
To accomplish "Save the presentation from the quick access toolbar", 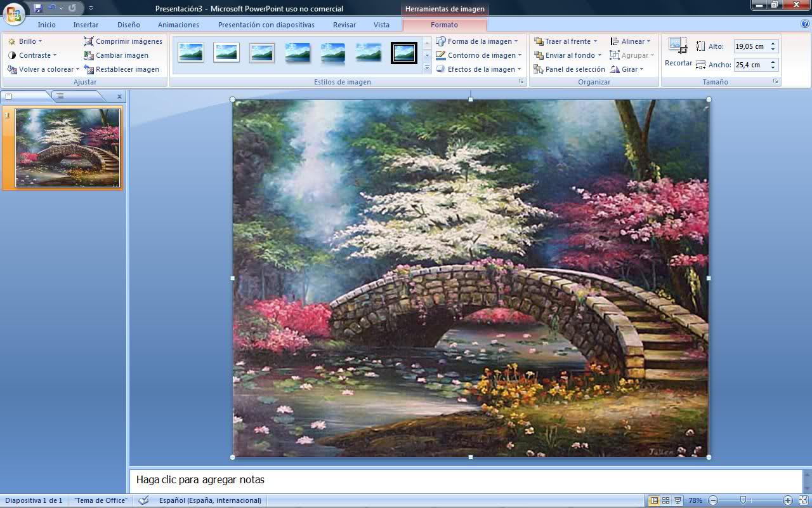I will click(x=38, y=8).
